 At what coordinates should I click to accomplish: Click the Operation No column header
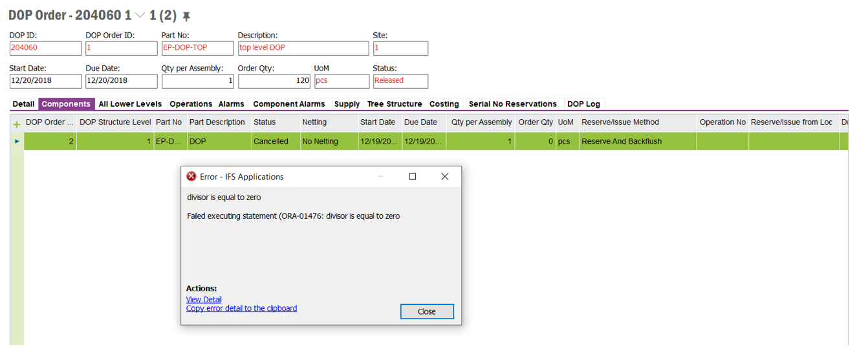pyautogui.click(x=722, y=122)
